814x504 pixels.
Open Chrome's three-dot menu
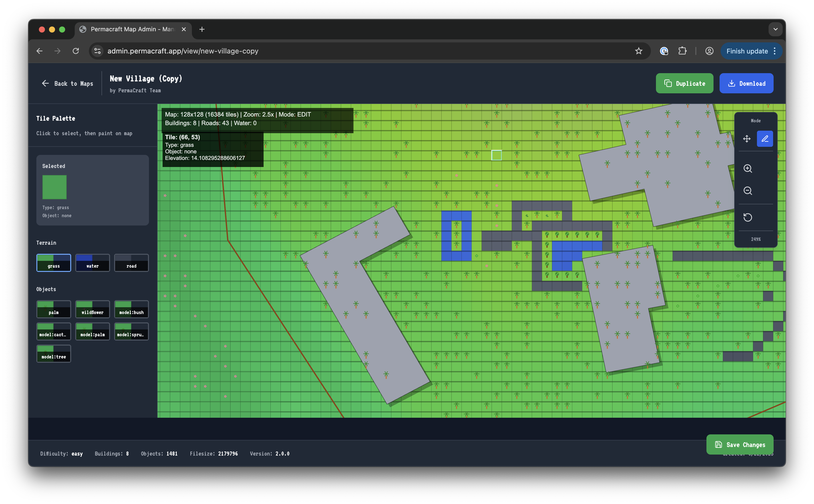775,51
